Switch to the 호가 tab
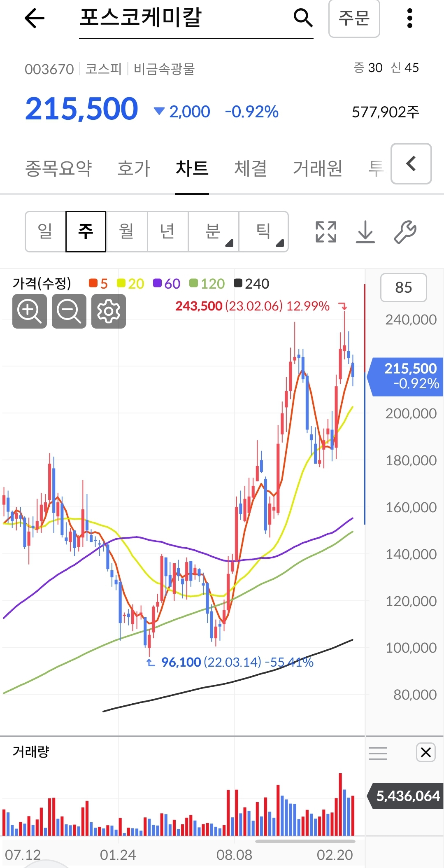Screen dimensions: 444x868 coord(134,168)
